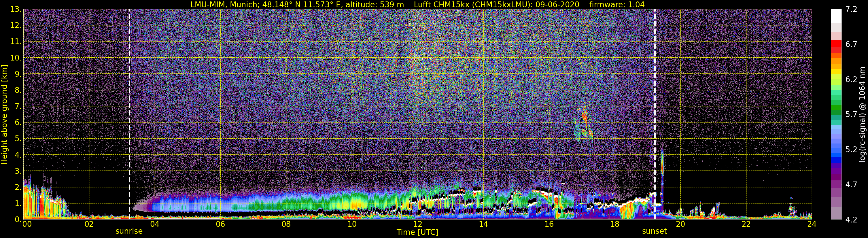The width and height of the screenshot is (868, 238).
Task: Click the colorbar tick value 4.7
Action: 852,185
